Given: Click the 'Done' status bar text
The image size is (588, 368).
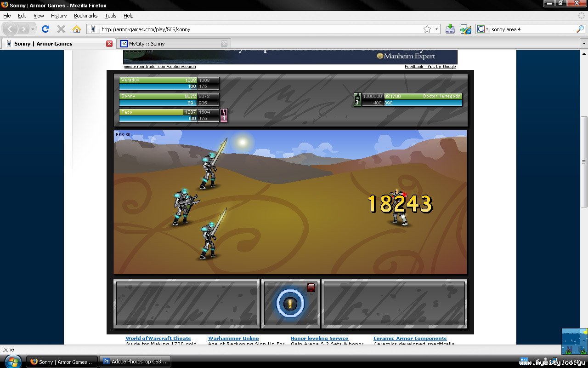Looking at the screenshot, I should [8, 350].
